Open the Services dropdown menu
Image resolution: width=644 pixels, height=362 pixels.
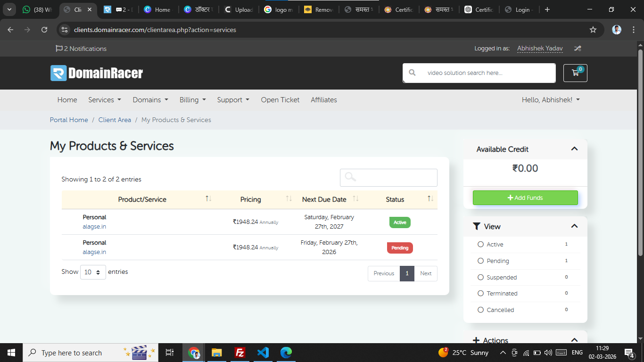[104, 100]
